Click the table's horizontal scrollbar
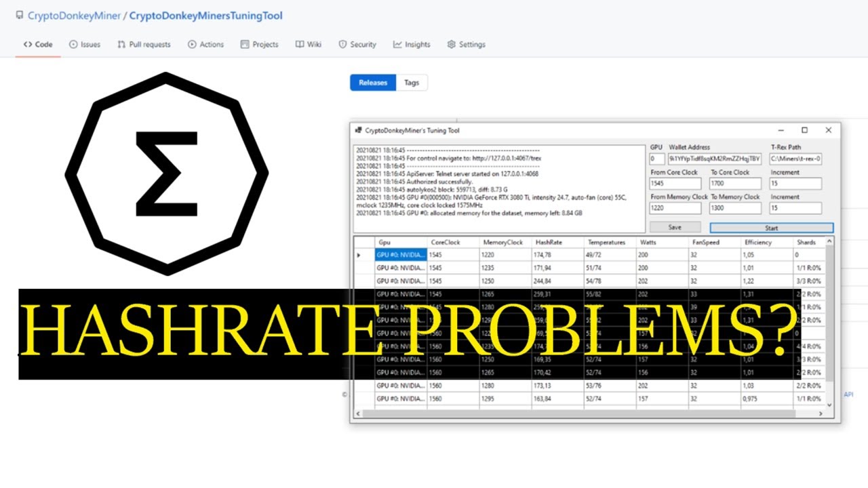 click(x=590, y=413)
